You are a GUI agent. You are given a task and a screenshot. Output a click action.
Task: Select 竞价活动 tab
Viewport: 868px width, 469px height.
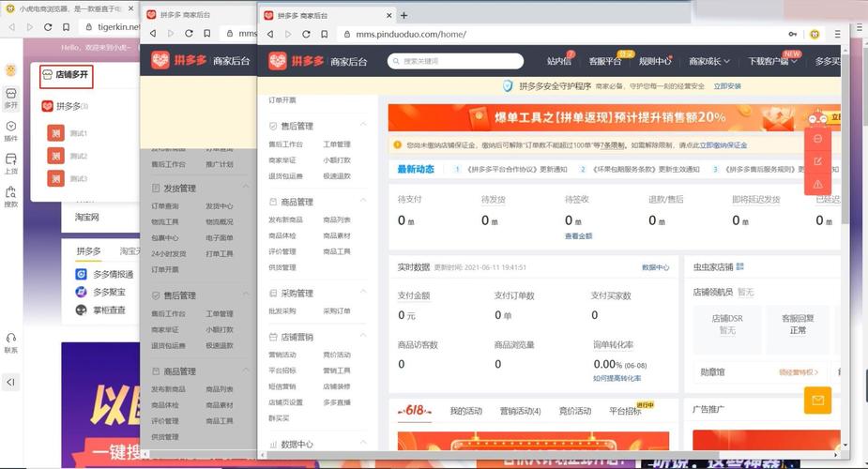point(575,411)
